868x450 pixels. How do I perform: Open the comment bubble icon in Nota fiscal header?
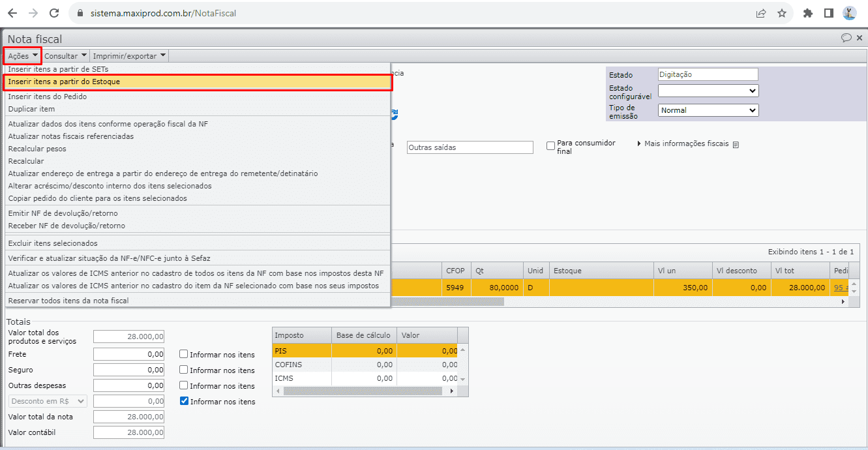846,38
